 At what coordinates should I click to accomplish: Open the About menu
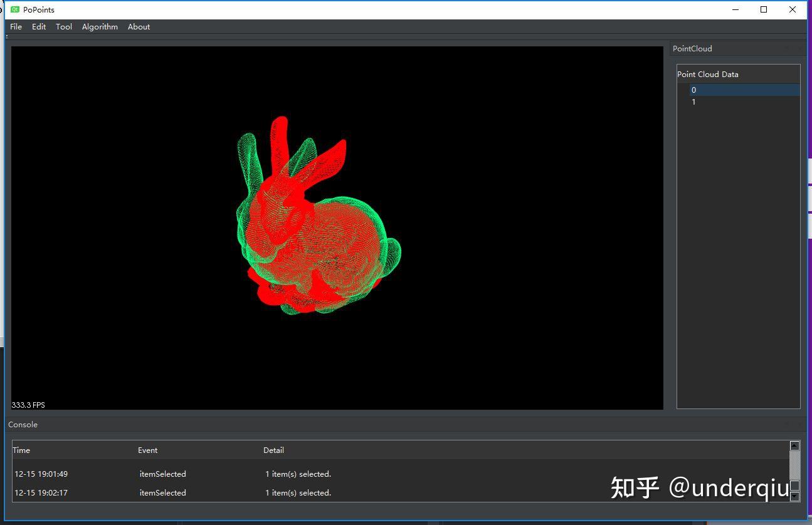[139, 27]
